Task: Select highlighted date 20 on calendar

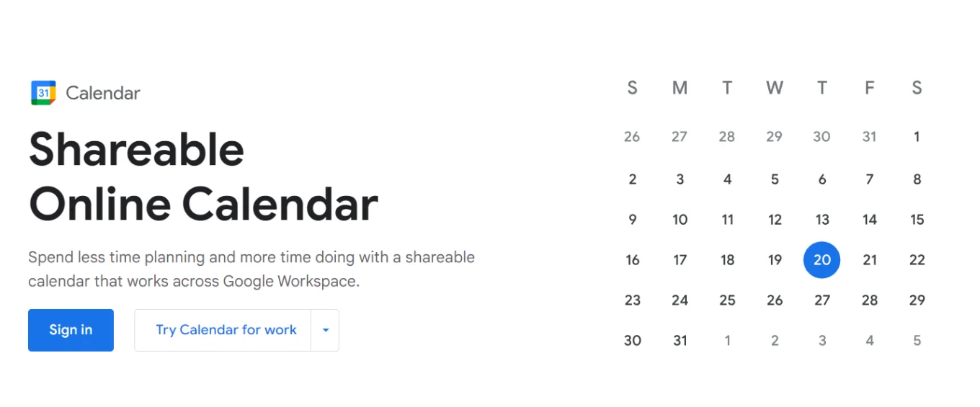Action: point(821,260)
